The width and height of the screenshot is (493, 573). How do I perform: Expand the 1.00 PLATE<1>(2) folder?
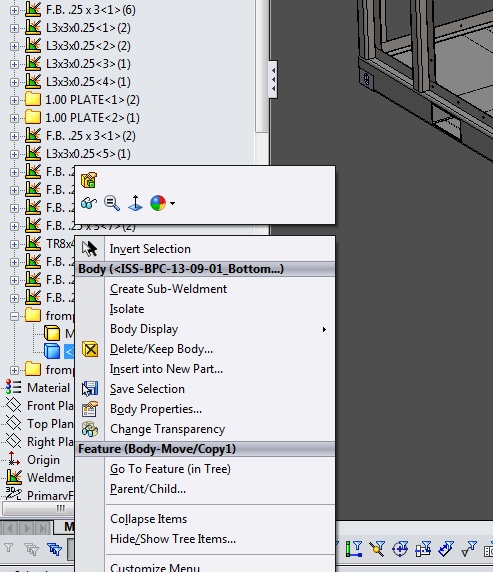point(14,100)
